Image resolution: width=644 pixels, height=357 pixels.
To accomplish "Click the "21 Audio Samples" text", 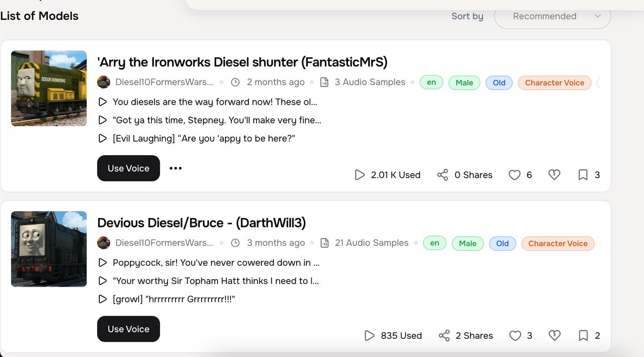I will click(372, 243).
